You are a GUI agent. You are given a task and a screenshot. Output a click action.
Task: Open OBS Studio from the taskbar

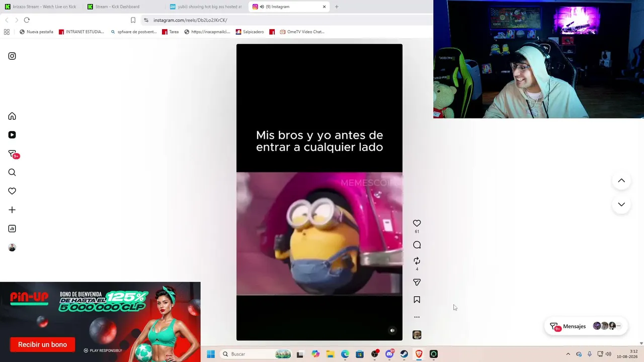click(375, 354)
